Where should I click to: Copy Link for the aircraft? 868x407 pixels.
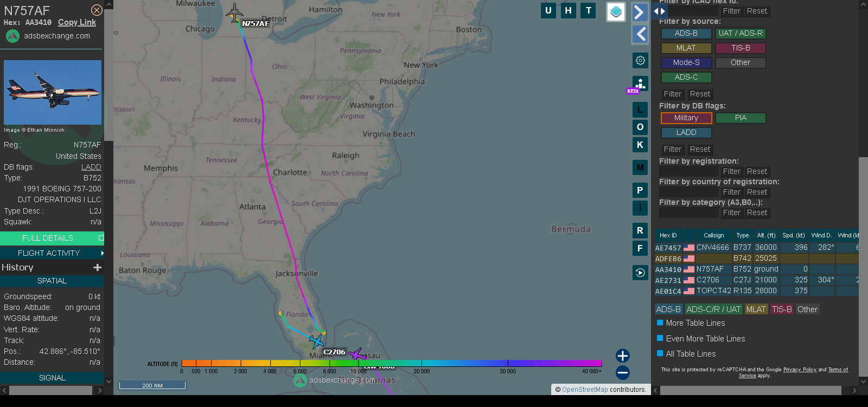[x=77, y=22]
